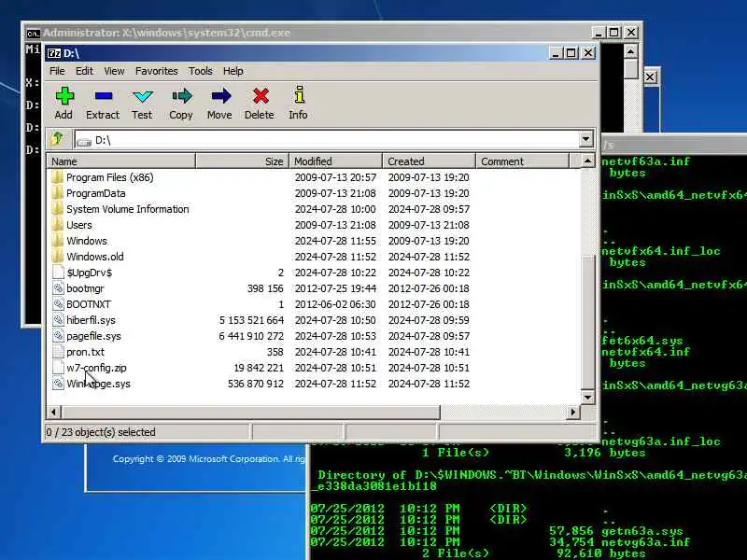The width and height of the screenshot is (747, 560).
Task: Click the horizontal scroll left arrow
Action: [54, 412]
